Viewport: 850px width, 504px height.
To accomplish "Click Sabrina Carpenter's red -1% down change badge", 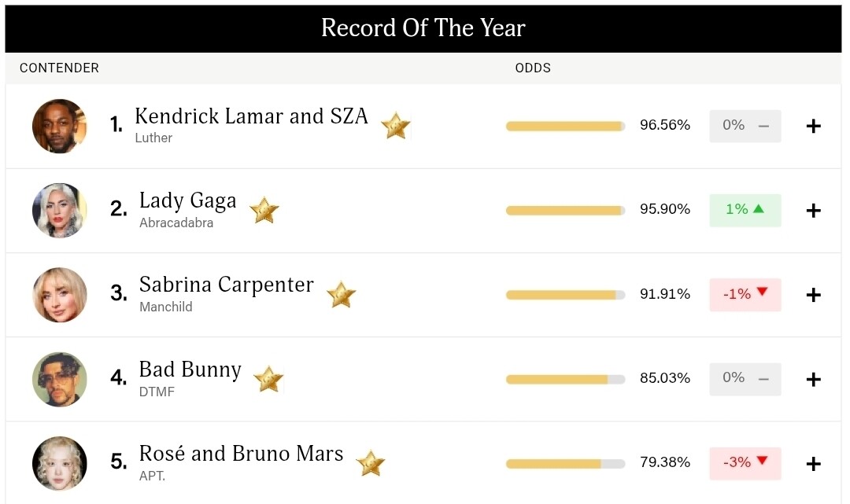I will [x=745, y=295].
